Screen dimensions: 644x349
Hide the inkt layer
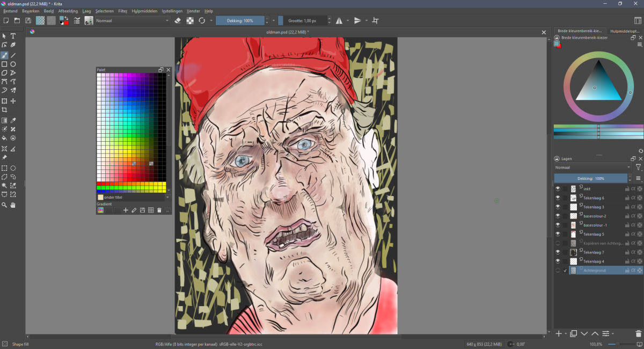[x=558, y=188]
